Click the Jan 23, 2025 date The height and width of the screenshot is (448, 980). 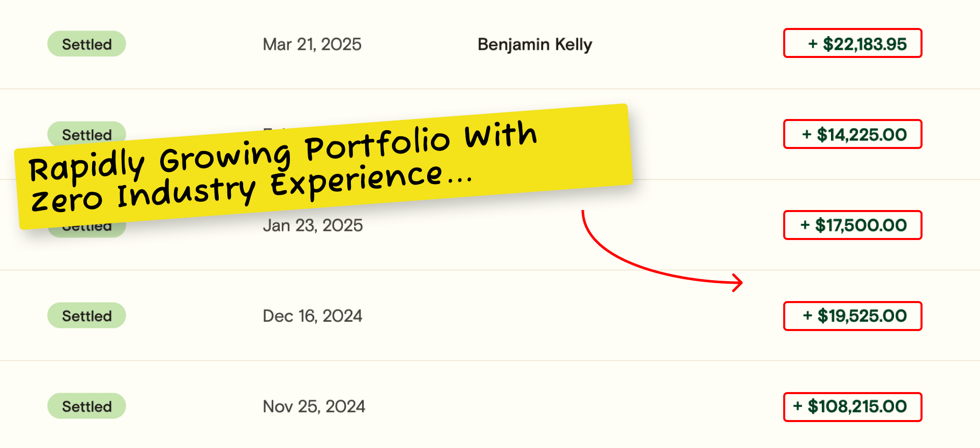313,225
